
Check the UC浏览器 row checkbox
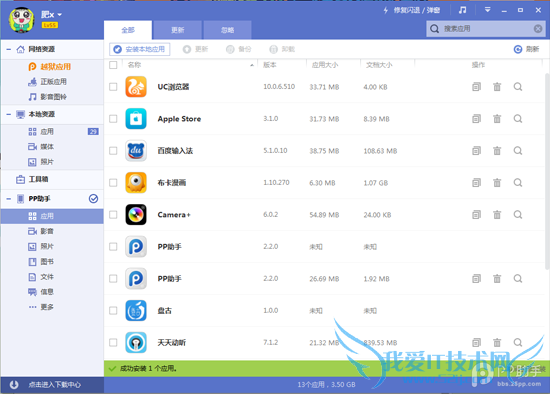coord(113,87)
